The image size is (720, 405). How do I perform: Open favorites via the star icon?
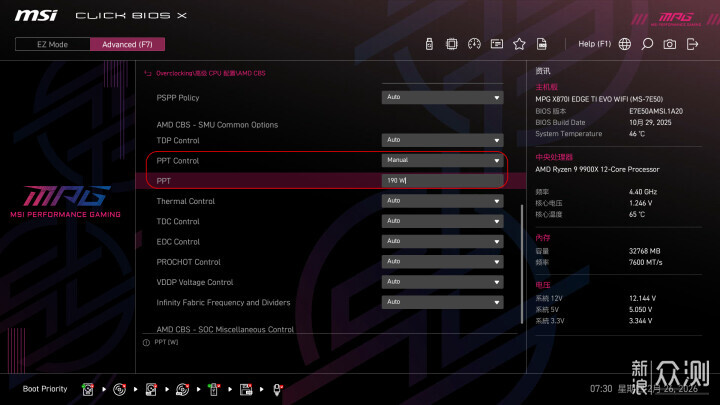(519, 44)
